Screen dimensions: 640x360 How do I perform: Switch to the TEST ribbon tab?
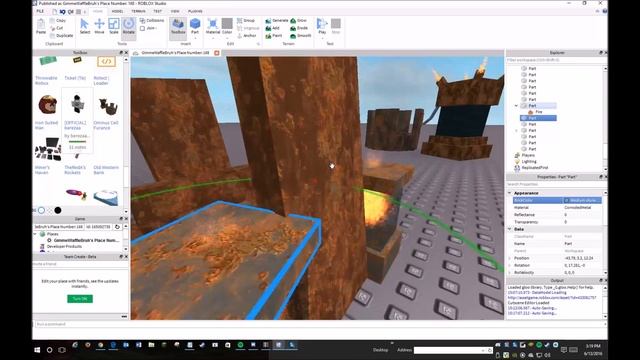click(158, 11)
